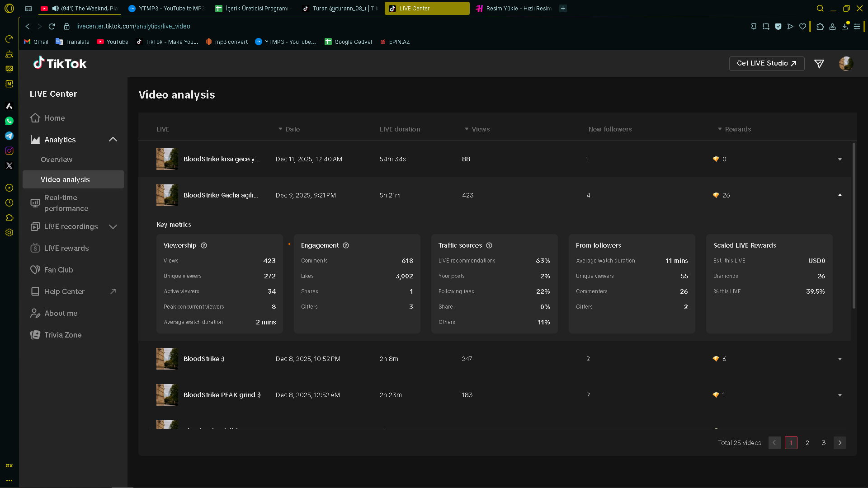
Task: Open extensions cube icon in sidebar
Action: click(x=9, y=218)
